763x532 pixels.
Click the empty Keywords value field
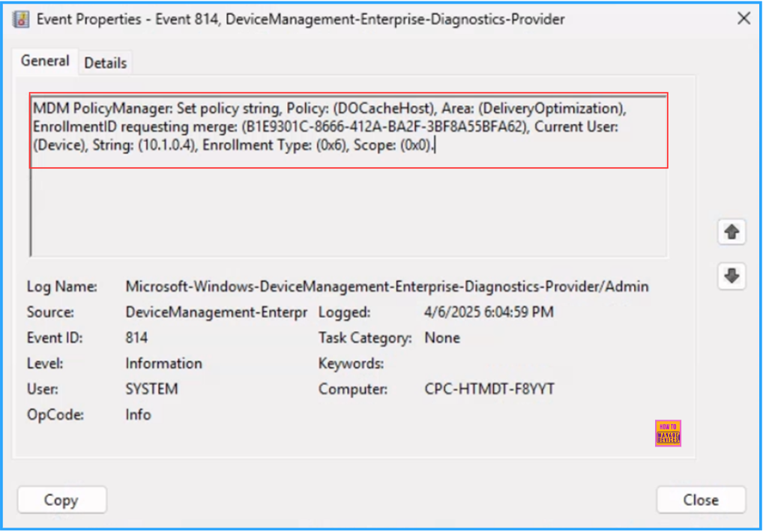(487, 363)
